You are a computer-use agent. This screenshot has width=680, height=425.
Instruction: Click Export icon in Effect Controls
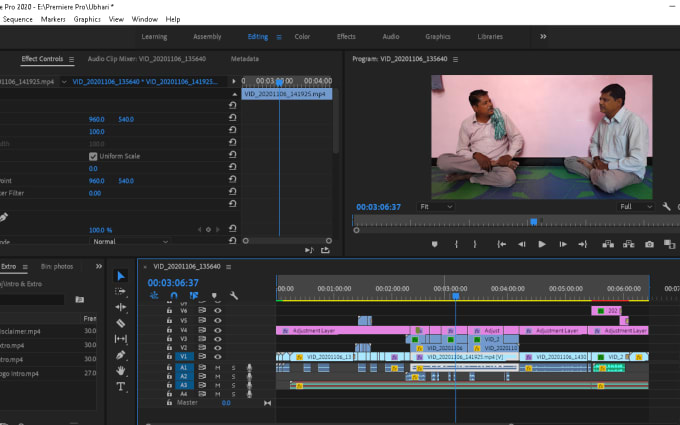[325, 250]
